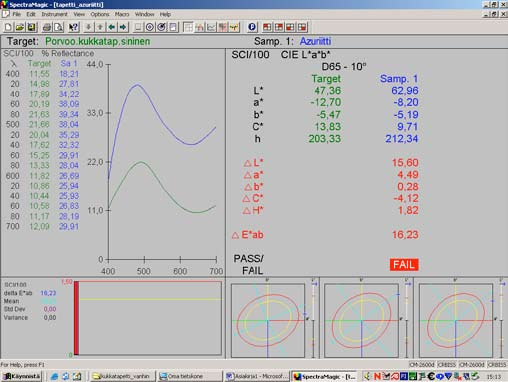
Task: Select the fourth red window layout icon
Action: [302, 27]
